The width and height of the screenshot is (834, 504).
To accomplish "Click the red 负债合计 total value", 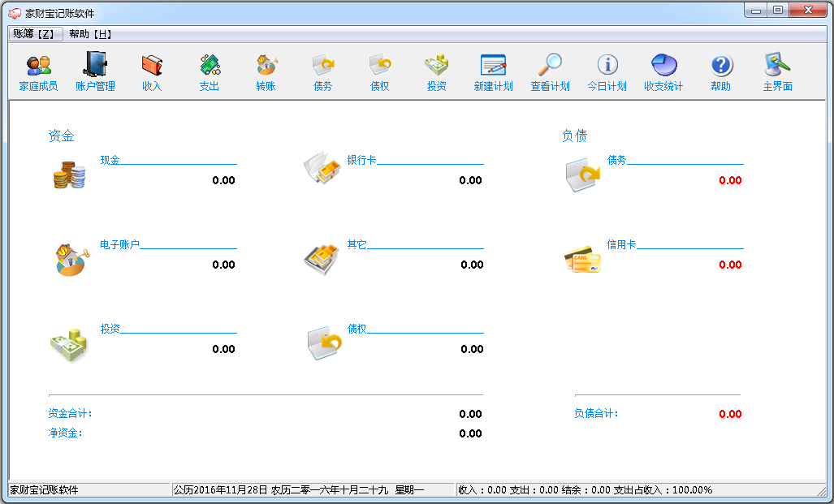I will pyautogui.click(x=730, y=414).
